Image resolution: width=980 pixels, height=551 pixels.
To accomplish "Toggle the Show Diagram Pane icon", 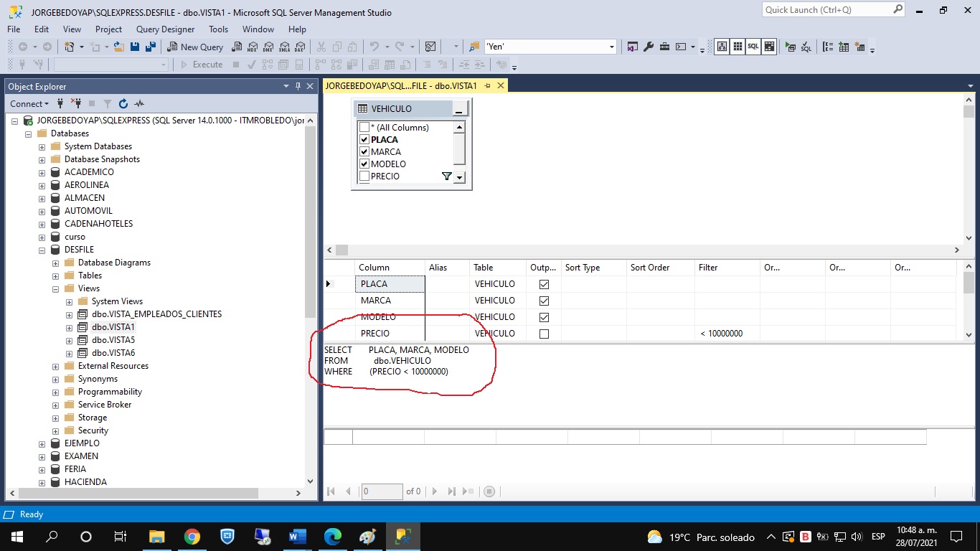I will tap(722, 47).
